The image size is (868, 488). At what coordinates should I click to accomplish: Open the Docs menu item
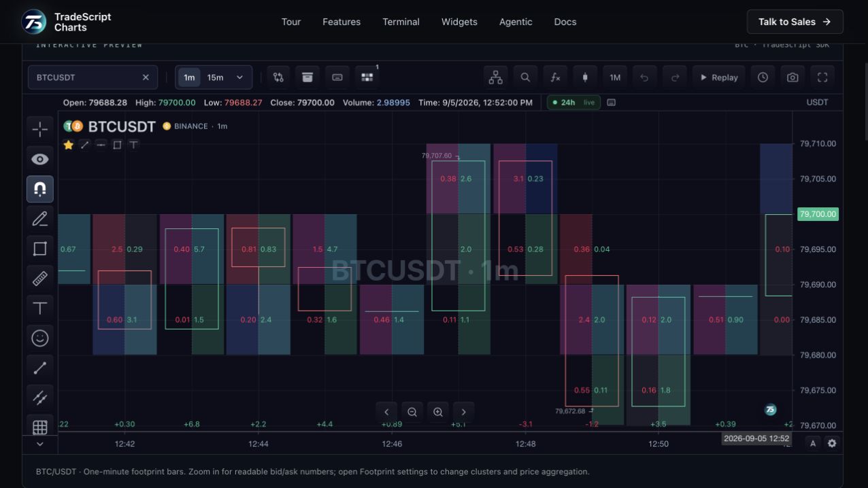[565, 22]
